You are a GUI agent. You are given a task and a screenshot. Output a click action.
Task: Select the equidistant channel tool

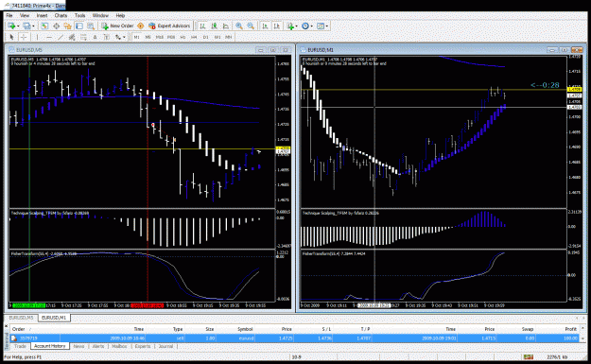tap(72, 37)
